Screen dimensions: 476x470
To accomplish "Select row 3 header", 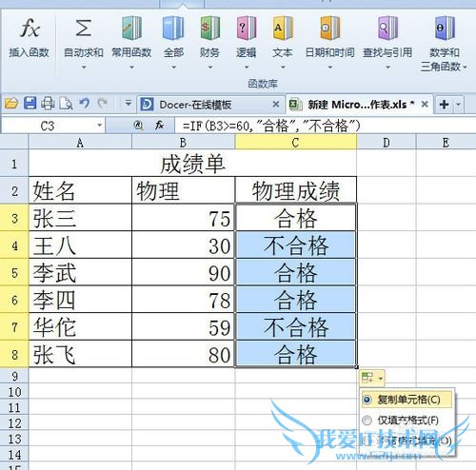I will [x=14, y=218].
